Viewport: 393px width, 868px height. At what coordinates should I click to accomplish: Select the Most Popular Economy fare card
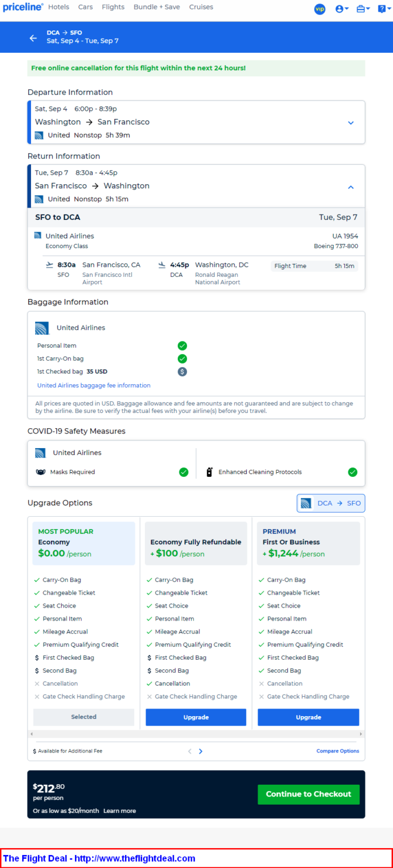[x=84, y=543]
